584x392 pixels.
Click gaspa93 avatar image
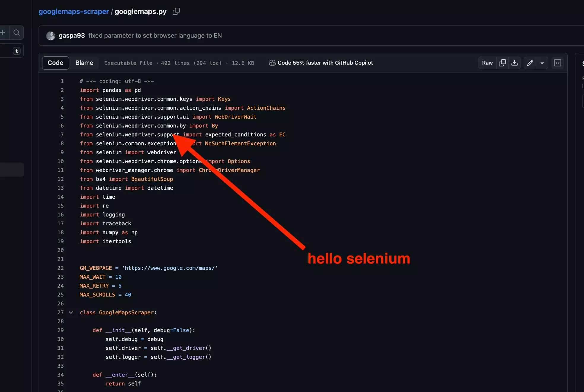tap(51, 36)
